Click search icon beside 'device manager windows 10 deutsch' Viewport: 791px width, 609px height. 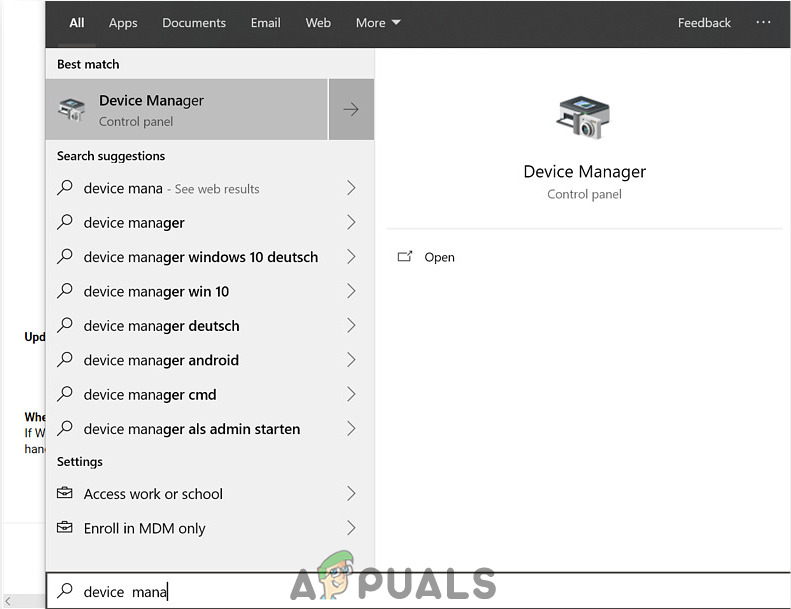click(65, 256)
